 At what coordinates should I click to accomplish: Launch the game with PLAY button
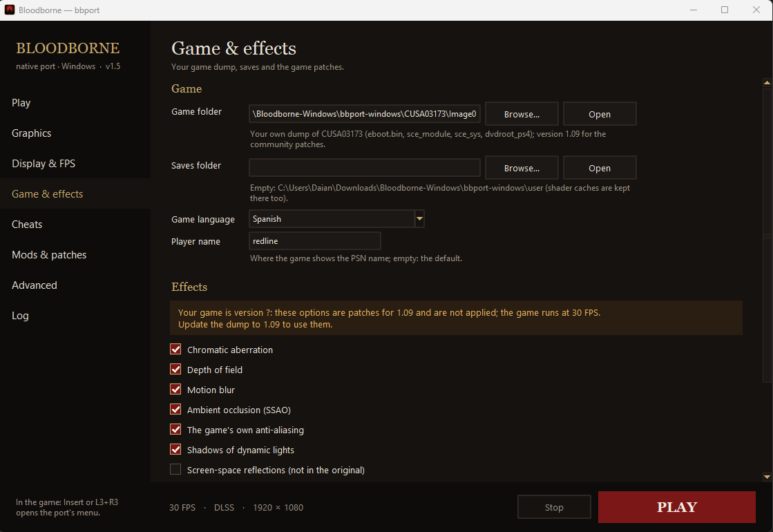point(677,507)
